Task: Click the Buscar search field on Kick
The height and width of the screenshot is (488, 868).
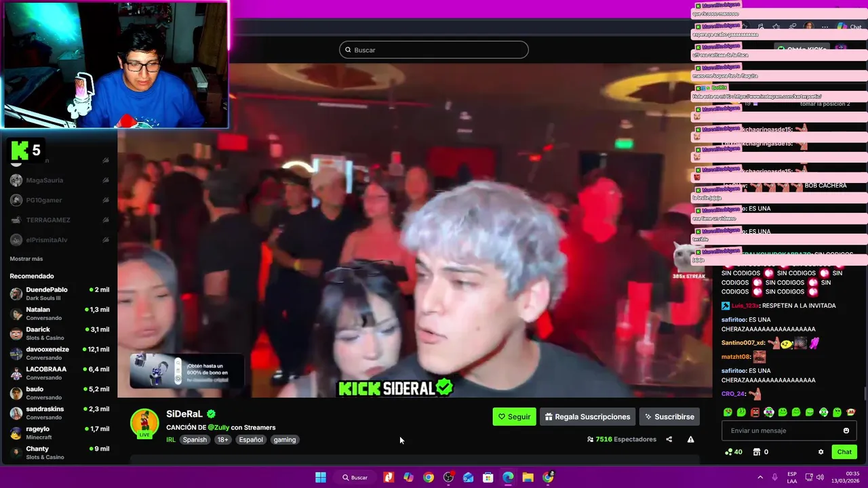Action: point(434,49)
